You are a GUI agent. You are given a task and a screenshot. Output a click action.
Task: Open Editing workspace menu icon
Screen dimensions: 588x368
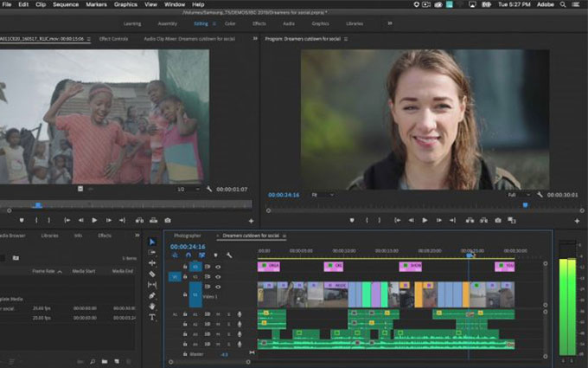(214, 23)
